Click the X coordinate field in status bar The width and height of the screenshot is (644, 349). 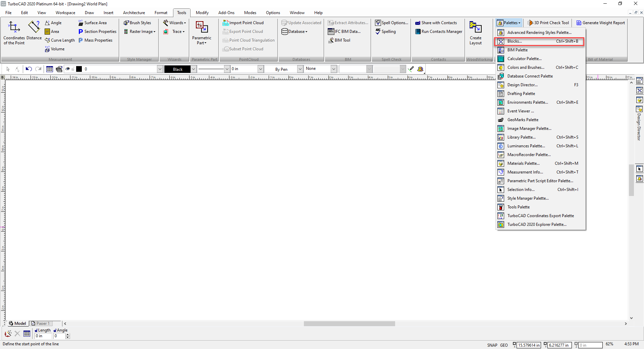[x=529, y=345]
